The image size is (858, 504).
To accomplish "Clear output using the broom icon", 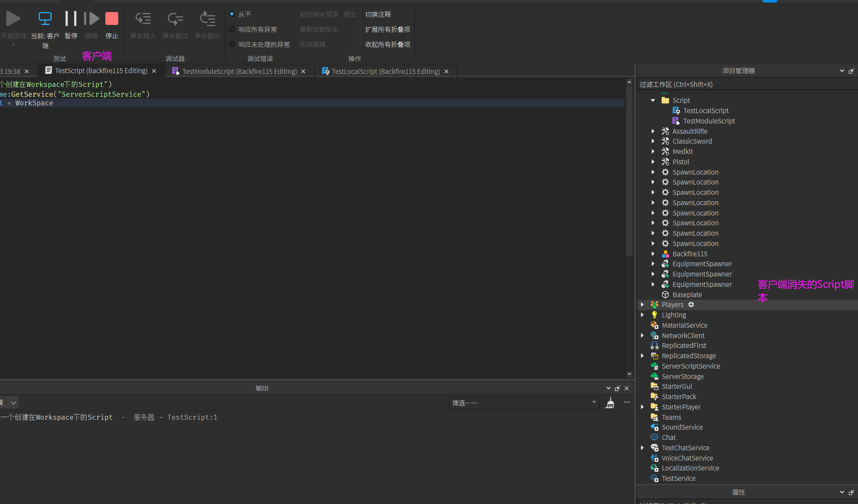I will click(610, 403).
